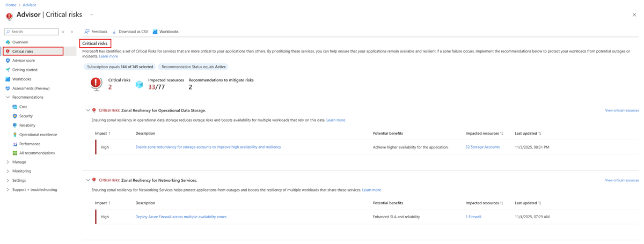
Task: Open Assessments (Preview) in the sidebar
Action: (31, 88)
